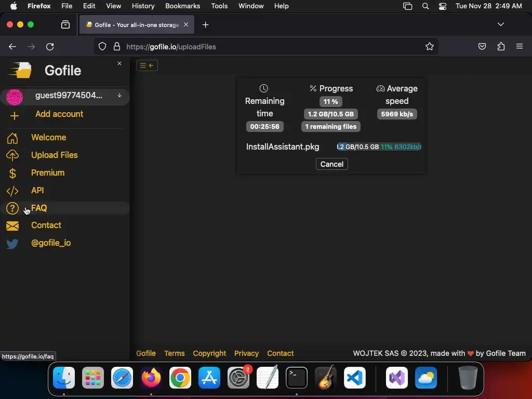Open the Add account link
Image resolution: width=532 pixels, height=399 pixels.
(59, 114)
